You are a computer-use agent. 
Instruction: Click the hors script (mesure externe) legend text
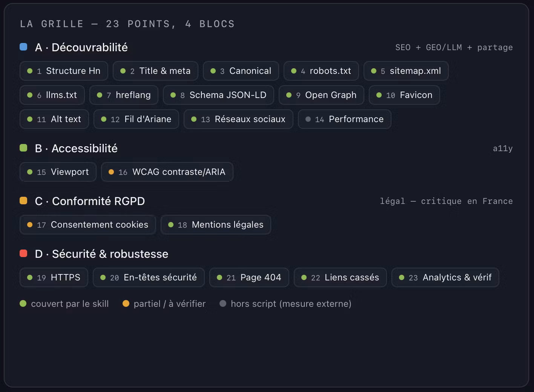[x=291, y=304]
